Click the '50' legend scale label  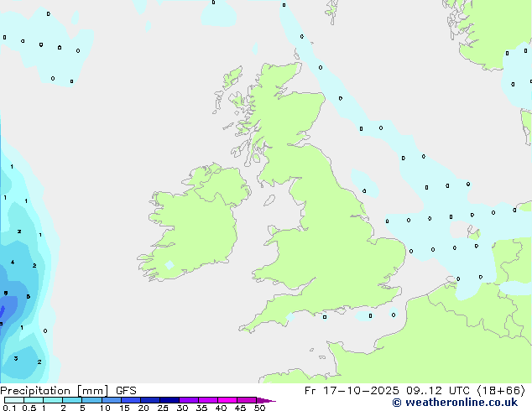coord(259,408)
